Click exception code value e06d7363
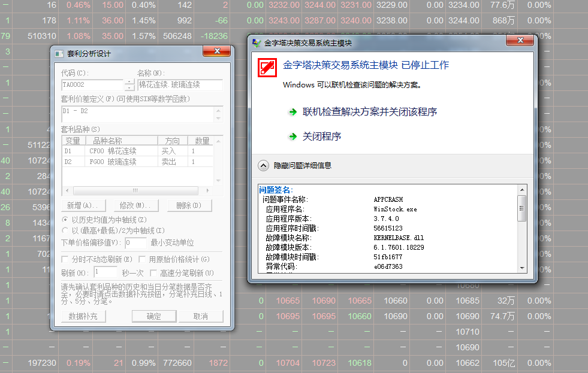Screen dimensions: 588x373 point(388,266)
